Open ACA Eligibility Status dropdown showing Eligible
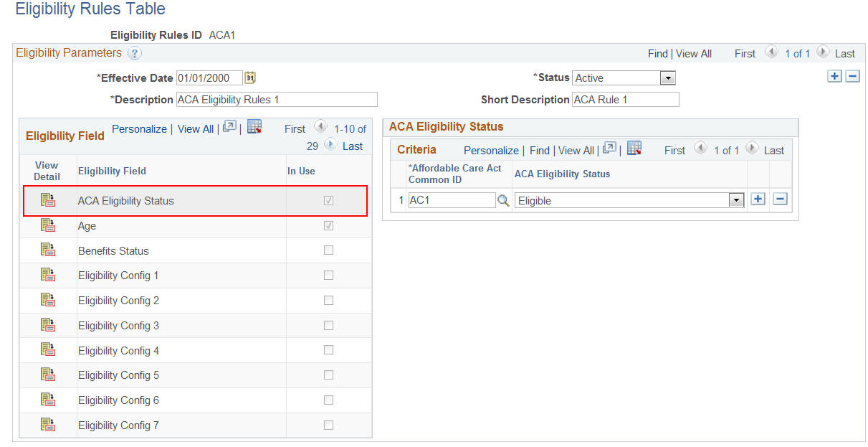Viewport: 868px width, 447px height. (x=629, y=201)
